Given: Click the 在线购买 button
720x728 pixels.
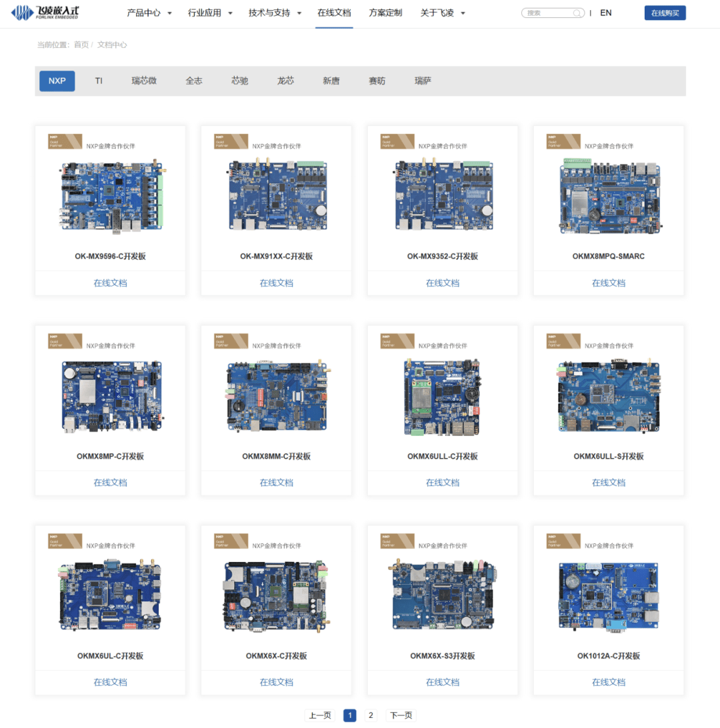Looking at the screenshot, I should coord(665,13).
